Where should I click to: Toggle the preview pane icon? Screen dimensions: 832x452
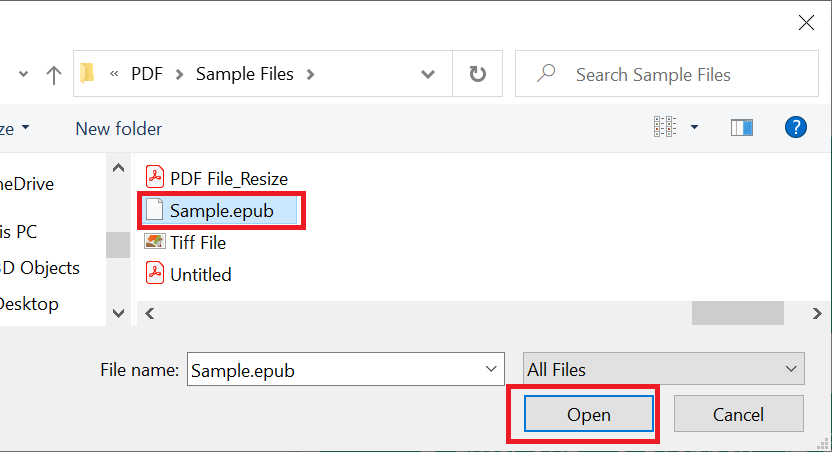pos(741,127)
